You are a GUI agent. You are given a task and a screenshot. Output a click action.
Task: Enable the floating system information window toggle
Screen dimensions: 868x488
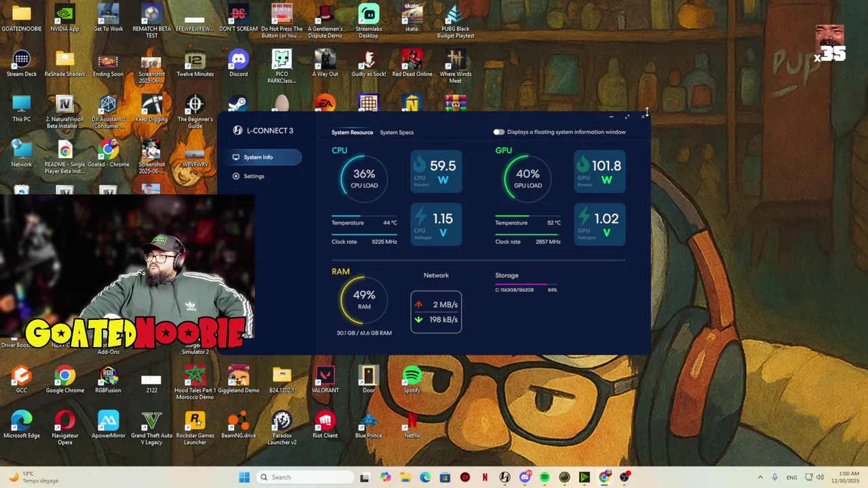pos(498,132)
